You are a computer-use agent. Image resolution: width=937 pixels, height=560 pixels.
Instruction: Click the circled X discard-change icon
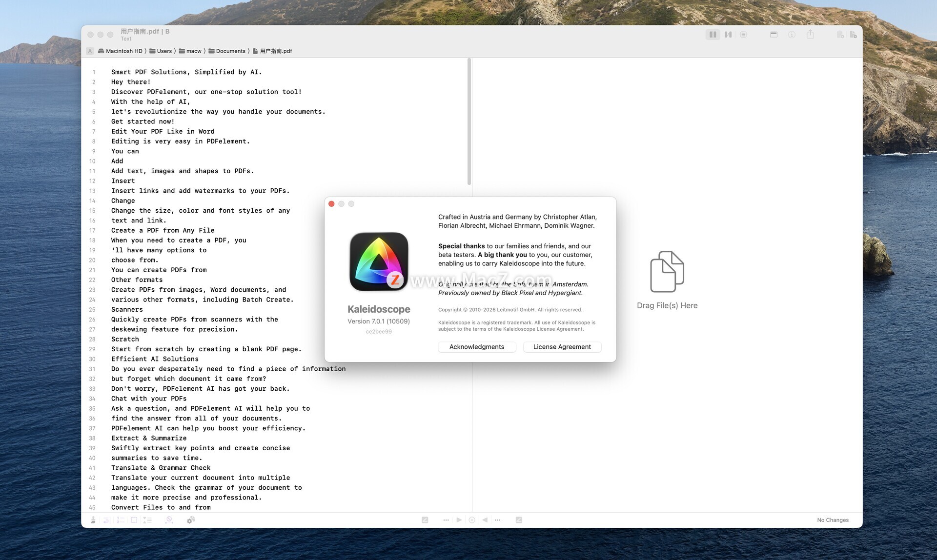point(472,520)
